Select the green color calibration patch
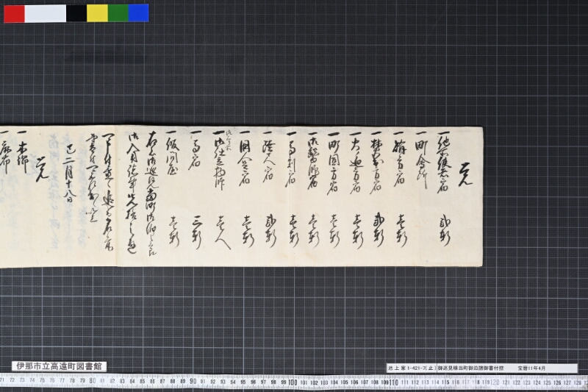Image resolution: width=588 pixels, height=392 pixels. (118, 13)
